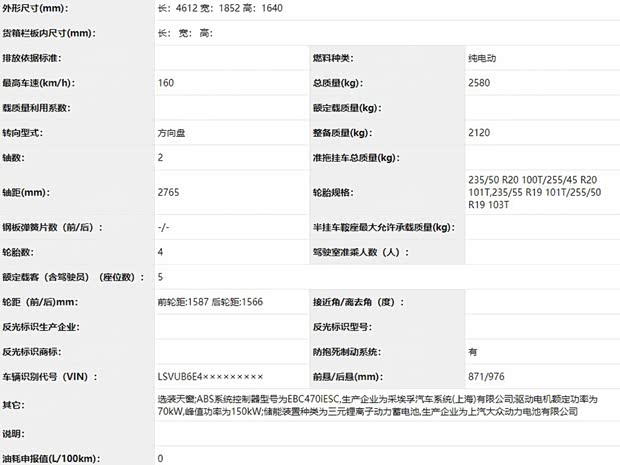Click the 反光标识商标 label

tap(32, 352)
